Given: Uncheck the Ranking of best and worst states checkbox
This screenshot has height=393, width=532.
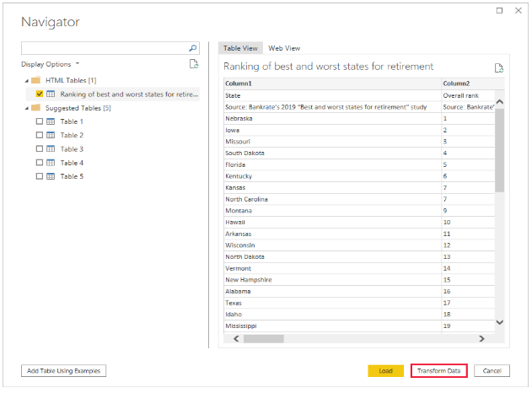Looking at the screenshot, I should click(39, 94).
